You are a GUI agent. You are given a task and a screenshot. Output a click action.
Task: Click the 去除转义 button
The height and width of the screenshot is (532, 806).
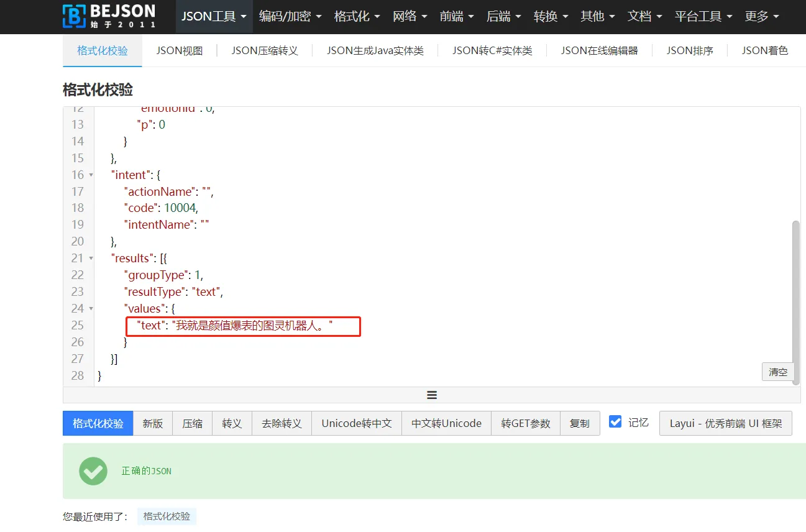pos(282,423)
